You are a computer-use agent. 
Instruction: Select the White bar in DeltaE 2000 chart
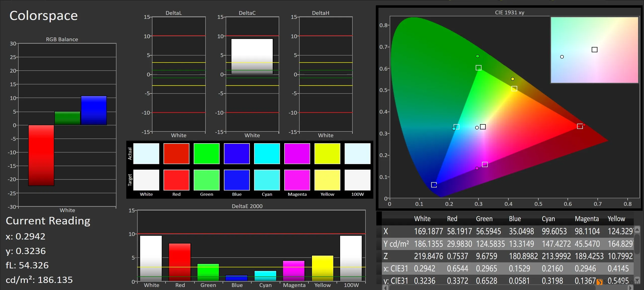(x=151, y=258)
